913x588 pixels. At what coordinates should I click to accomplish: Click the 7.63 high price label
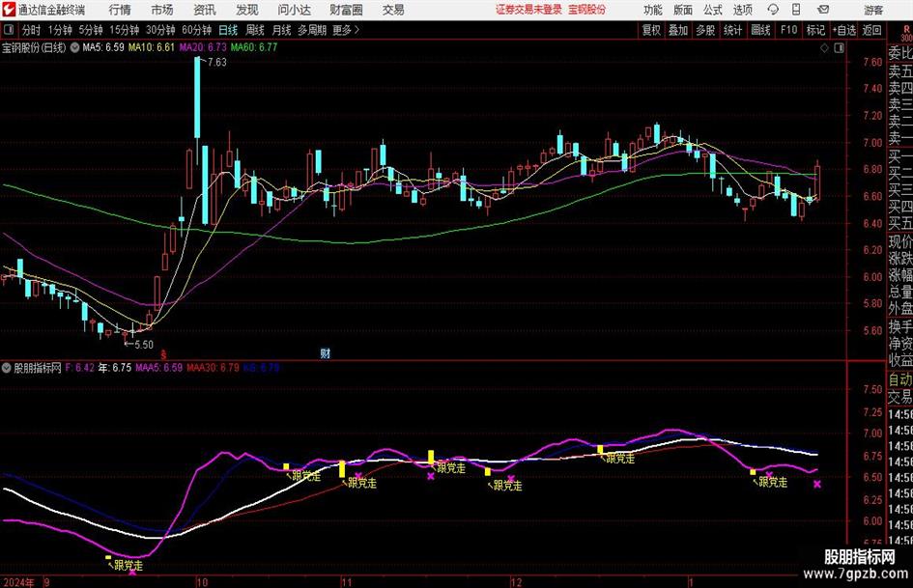(216, 63)
